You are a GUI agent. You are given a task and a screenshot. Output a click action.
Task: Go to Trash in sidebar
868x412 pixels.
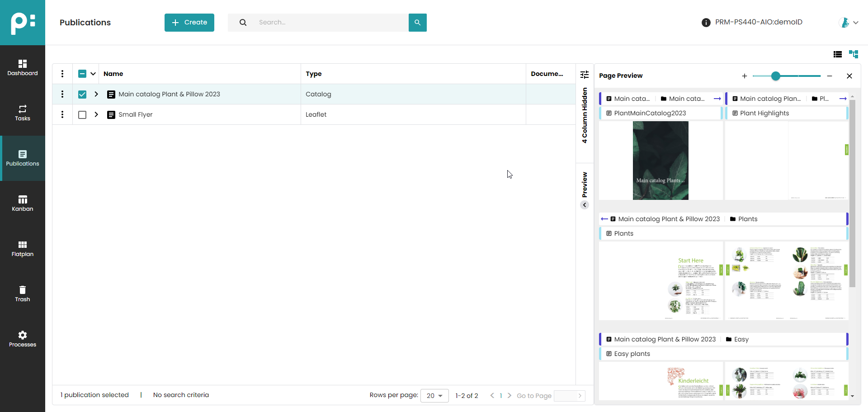22,294
